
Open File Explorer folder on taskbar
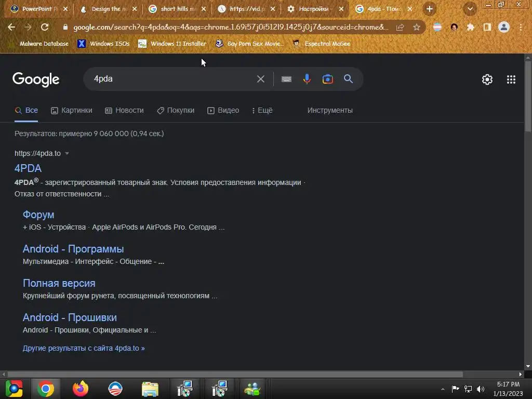coord(150,389)
